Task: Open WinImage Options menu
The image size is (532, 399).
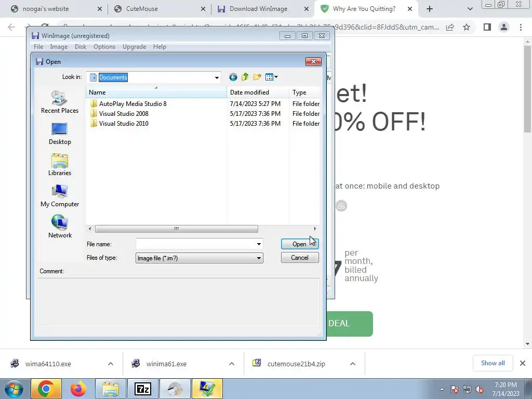Action: pos(104,47)
